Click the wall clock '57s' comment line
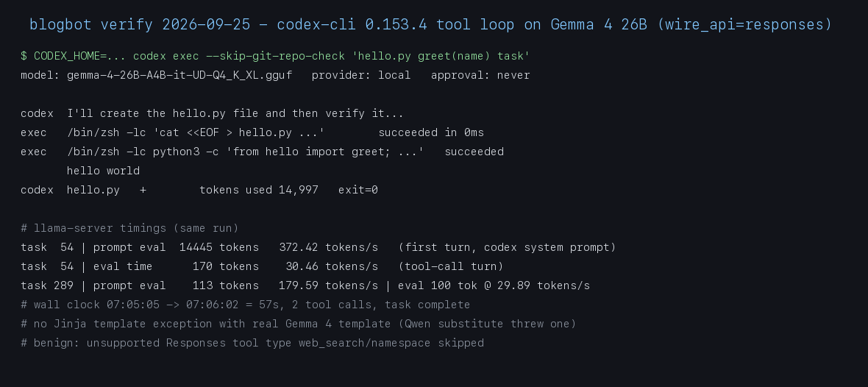868x387 pixels. point(245,305)
